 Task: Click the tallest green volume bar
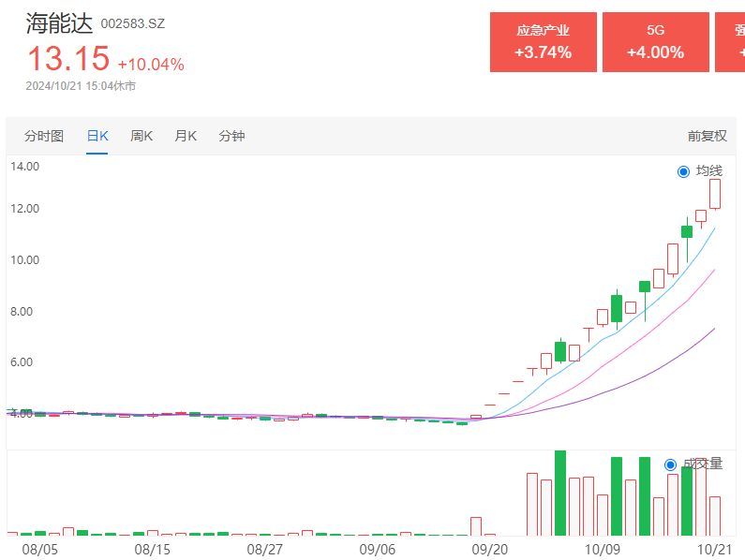pos(560,493)
